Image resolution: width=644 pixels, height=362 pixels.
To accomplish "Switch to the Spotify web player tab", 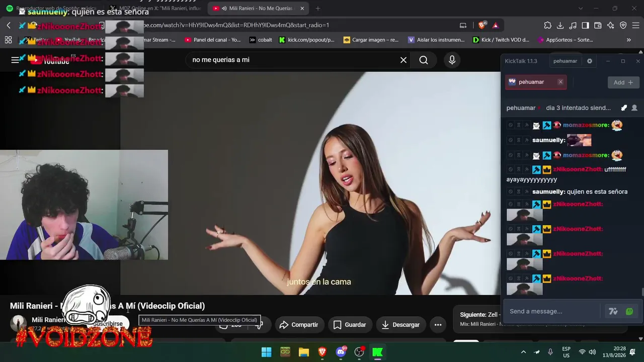I will click(53, 9).
